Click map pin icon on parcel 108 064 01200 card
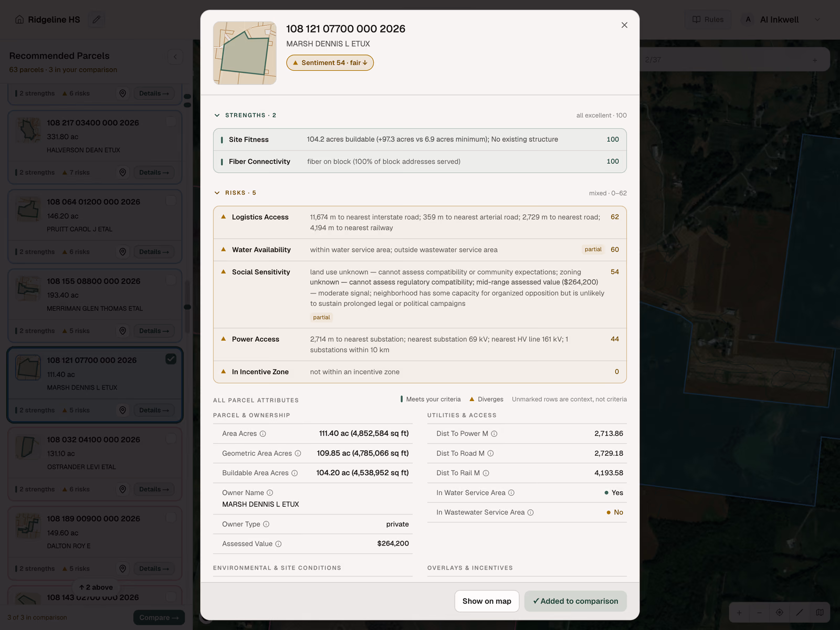The height and width of the screenshot is (630, 840). click(122, 251)
